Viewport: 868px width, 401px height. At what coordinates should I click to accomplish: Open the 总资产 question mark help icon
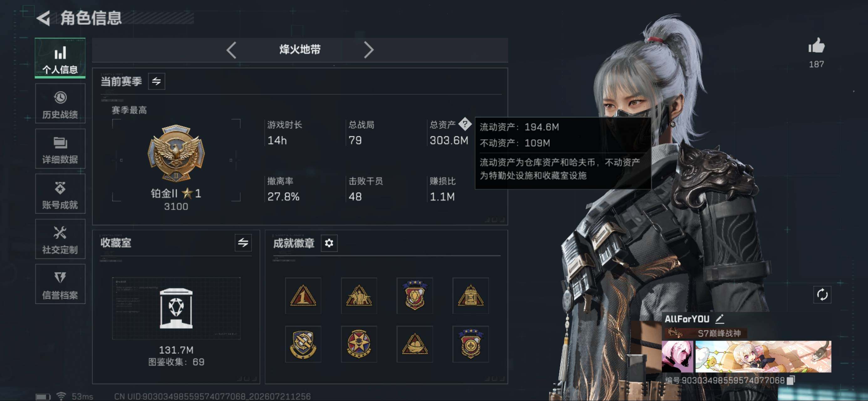tap(465, 124)
